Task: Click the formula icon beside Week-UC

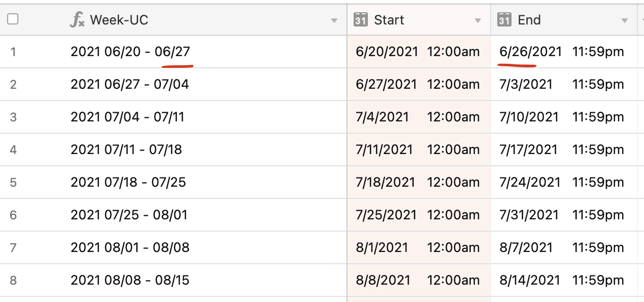Action: click(77, 20)
